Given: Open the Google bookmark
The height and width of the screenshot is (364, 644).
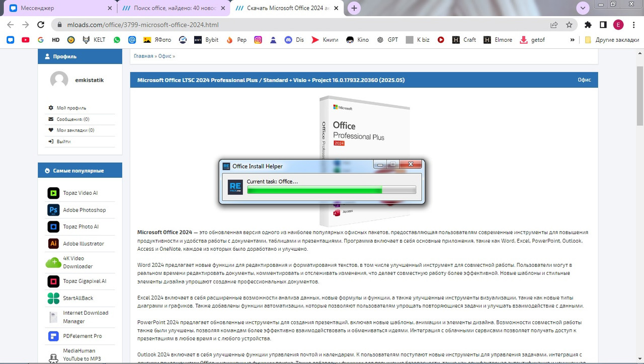Looking at the screenshot, I should pyautogui.click(x=40, y=40).
